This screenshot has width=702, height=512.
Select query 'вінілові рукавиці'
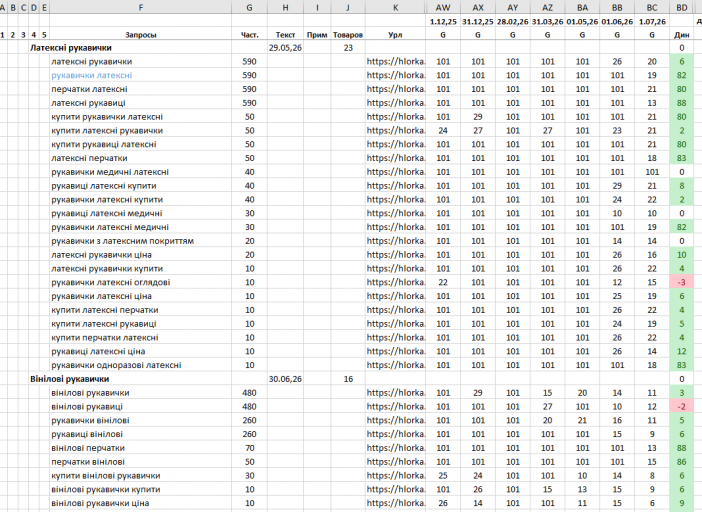pyautogui.click(x=87, y=407)
